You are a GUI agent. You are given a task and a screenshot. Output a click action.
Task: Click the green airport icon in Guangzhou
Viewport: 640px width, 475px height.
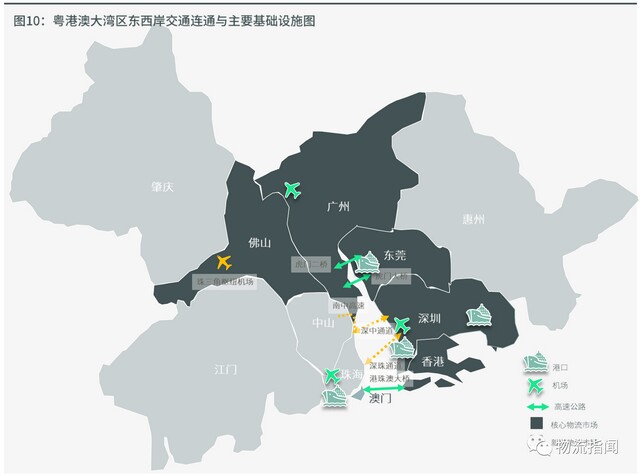(292, 189)
